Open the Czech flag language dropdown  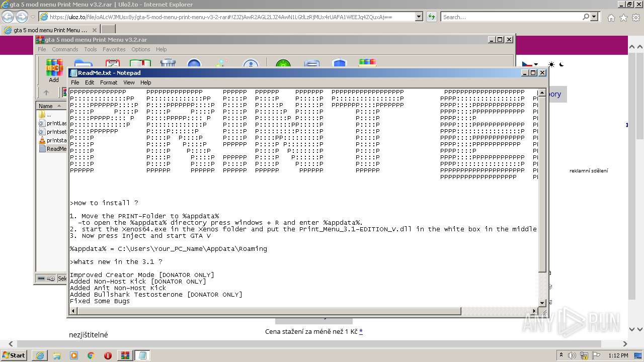(x=530, y=64)
